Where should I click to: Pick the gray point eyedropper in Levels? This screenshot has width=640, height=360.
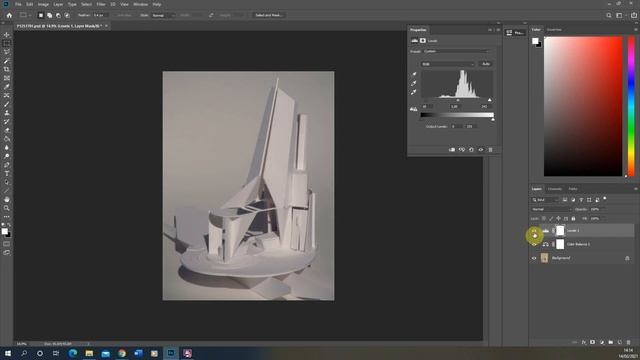[414, 83]
